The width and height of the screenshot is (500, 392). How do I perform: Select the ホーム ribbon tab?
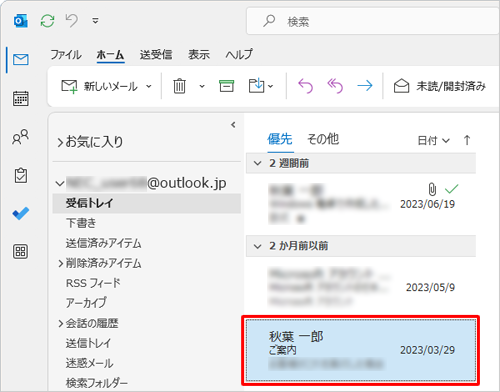click(x=110, y=55)
